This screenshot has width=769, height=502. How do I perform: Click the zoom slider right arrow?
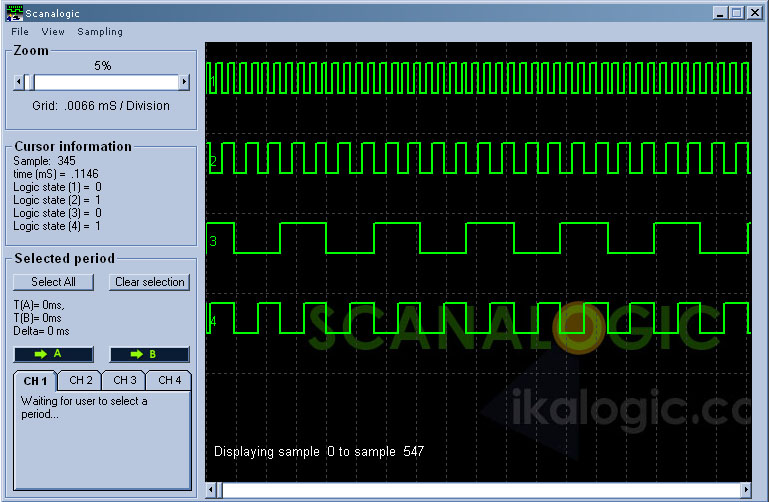tap(184, 82)
